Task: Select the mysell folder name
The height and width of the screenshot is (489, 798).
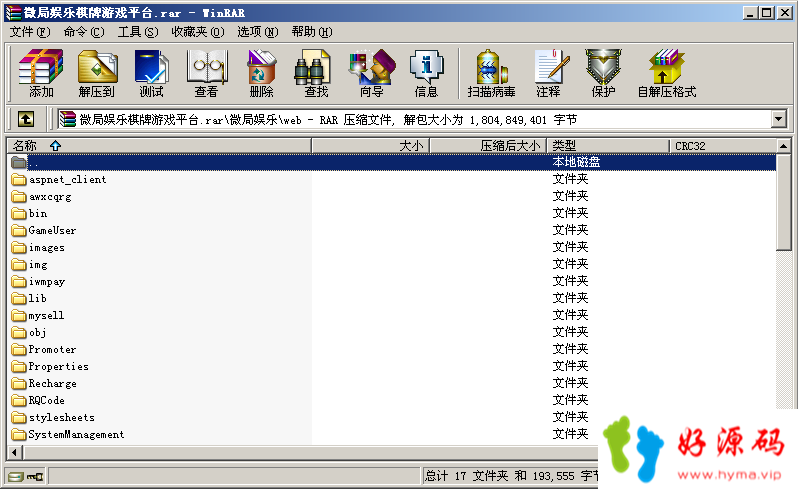Action: coord(46,315)
